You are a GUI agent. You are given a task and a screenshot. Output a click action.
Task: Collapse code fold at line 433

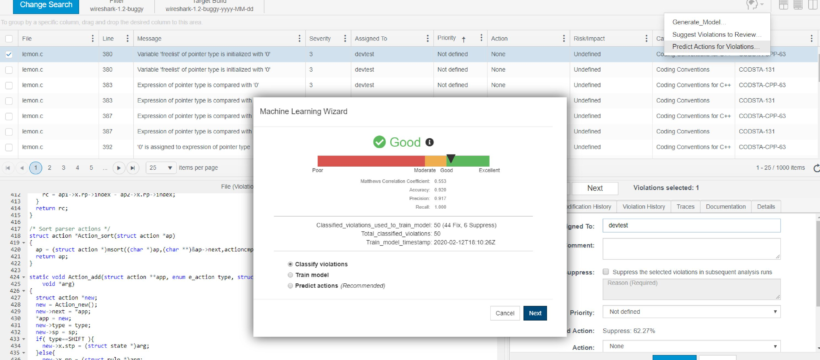(25, 339)
